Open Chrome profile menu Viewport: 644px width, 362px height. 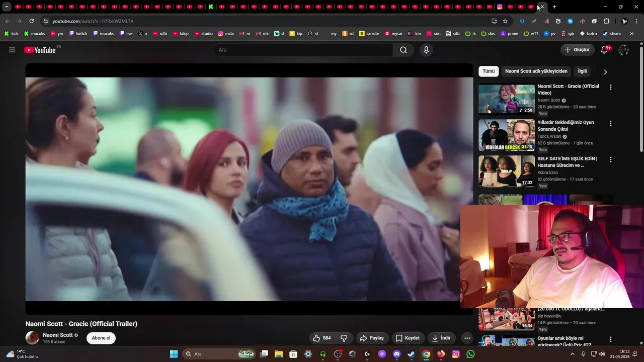coord(624,21)
